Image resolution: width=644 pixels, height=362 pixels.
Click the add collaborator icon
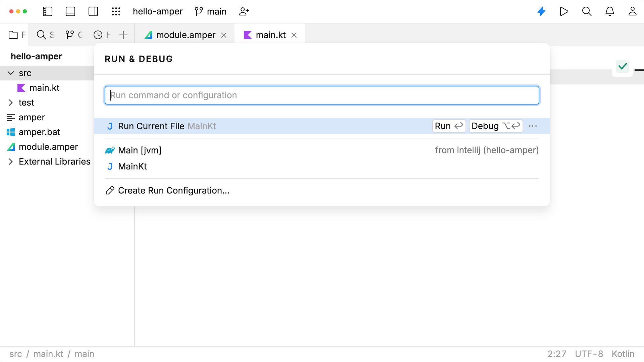click(244, 11)
